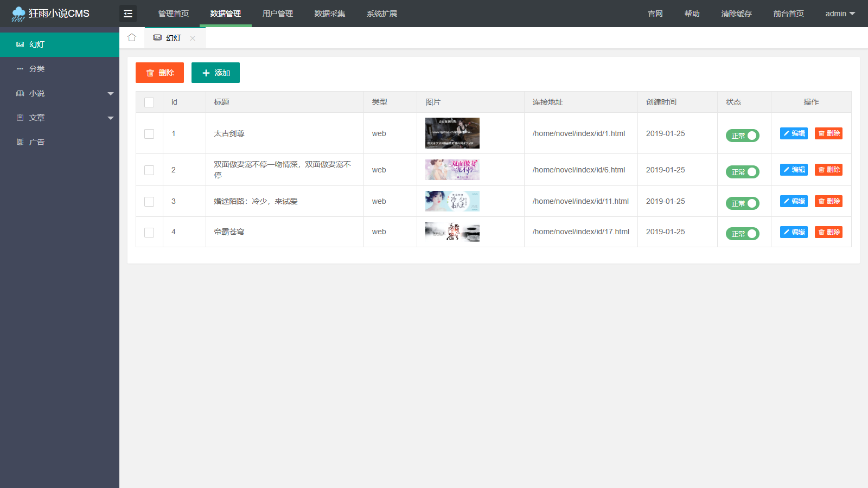Select the 幻灯 slideshow icon in sidebar
Screen dimensions: 868x488
tap(20, 44)
